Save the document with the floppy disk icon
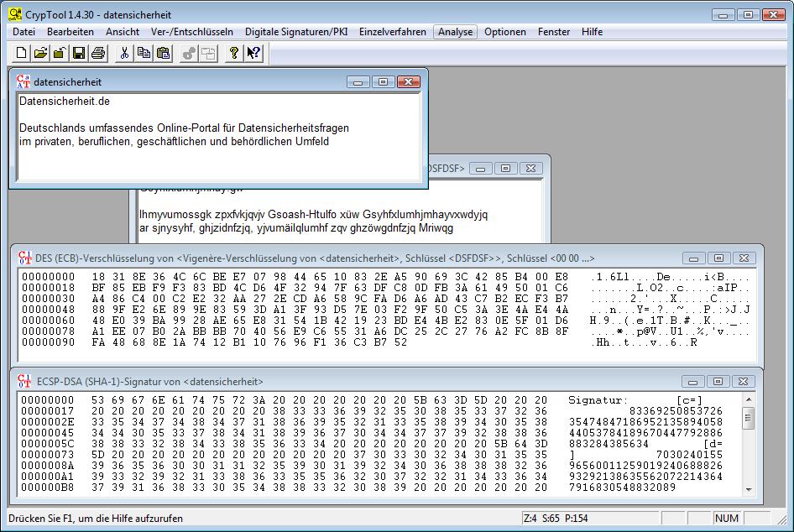The height and width of the screenshot is (532, 794). click(79, 53)
